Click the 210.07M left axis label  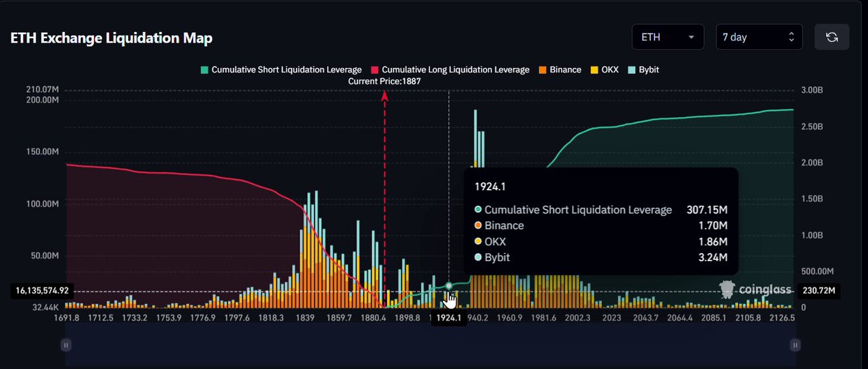tap(43, 90)
